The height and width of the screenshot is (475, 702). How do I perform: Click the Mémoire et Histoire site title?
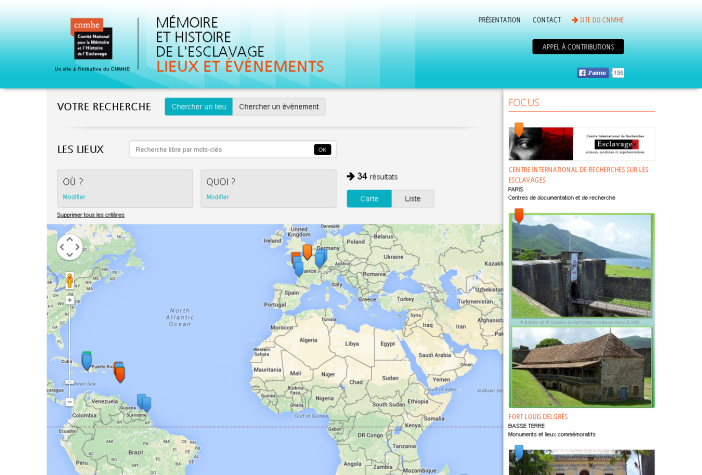[x=240, y=44]
